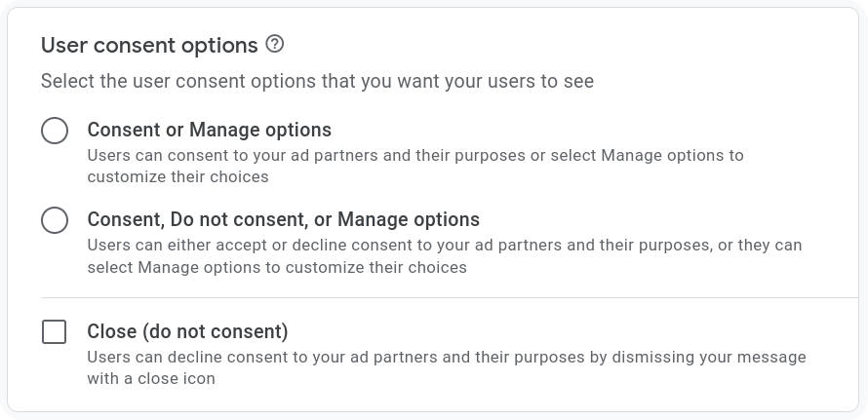Click line 'select Manage options to customize their choices'
The width and height of the screenshot is (868, 420).
pos(277,267)
